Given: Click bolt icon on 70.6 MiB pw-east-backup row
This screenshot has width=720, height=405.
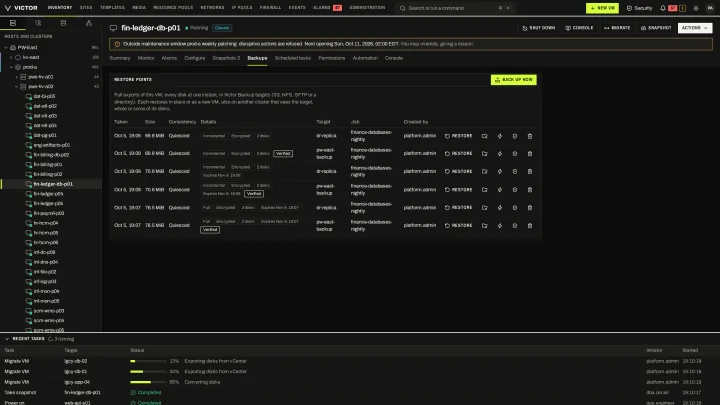Looking at the screenshot, I should pos(500,189).
